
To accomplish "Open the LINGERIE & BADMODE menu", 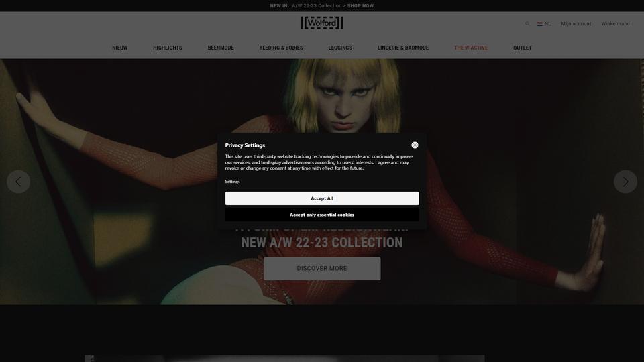I will pyautogui.click(x=403, y=48).
